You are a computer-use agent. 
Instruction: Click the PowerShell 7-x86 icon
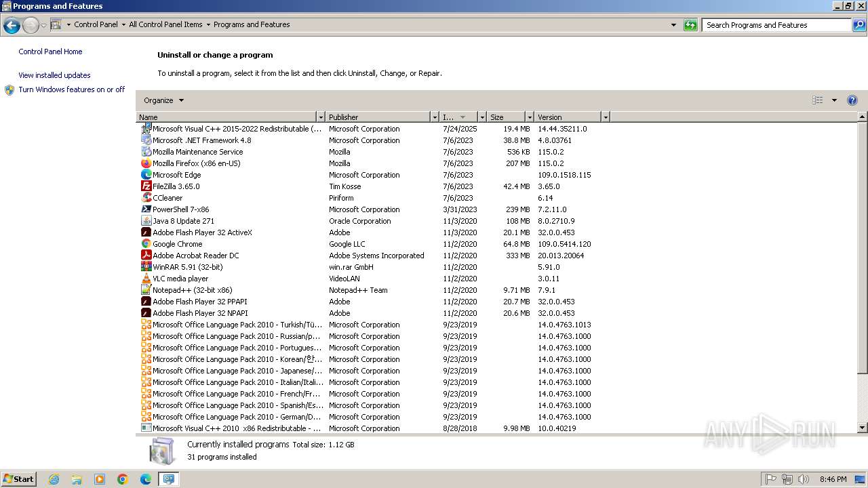coord(146,209)
